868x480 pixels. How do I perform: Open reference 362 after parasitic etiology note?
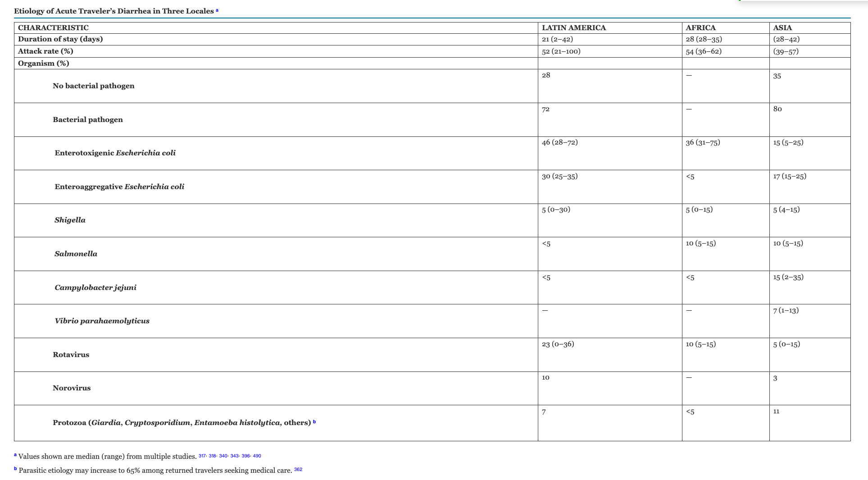point(298,469)
